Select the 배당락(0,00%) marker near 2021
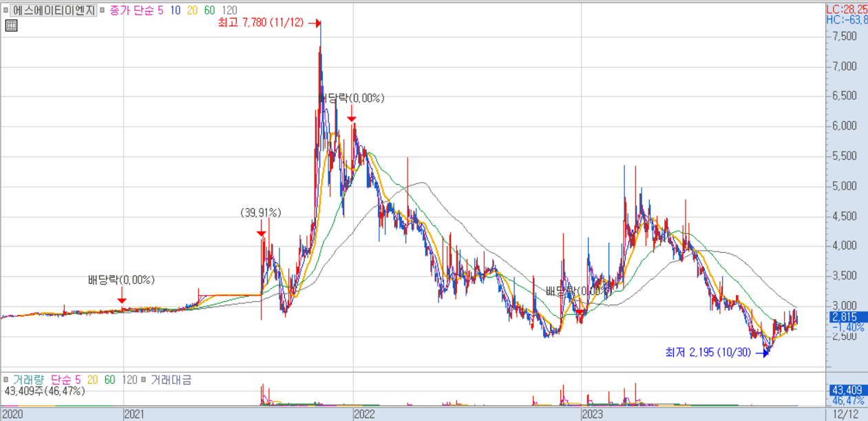868x421 pixels. [x=121, y=280]
